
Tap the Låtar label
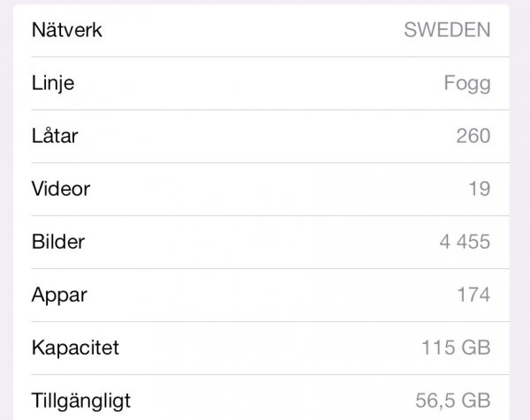click(55, 136)
